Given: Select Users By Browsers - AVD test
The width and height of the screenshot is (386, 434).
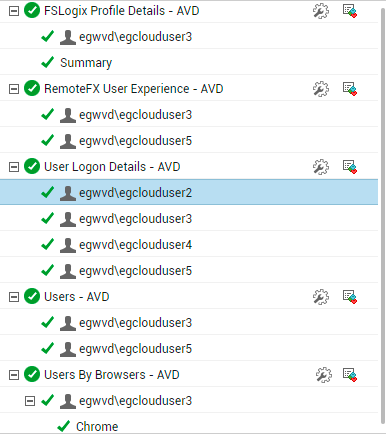Looking at the screenshot, I should [112, 375].
